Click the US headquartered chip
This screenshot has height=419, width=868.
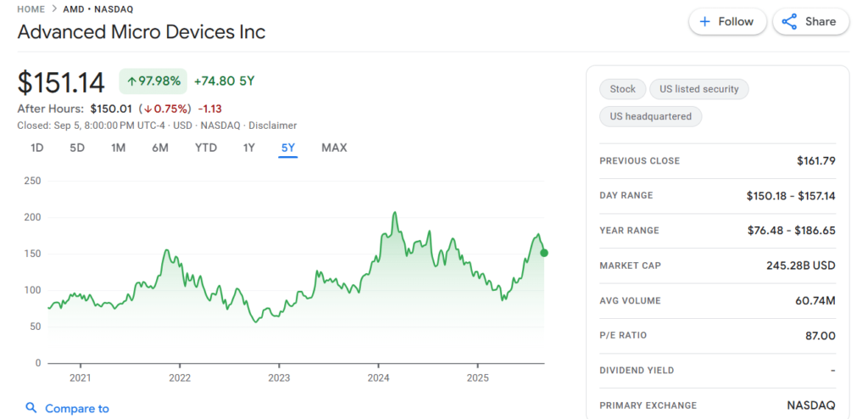[x=650, y=116]
